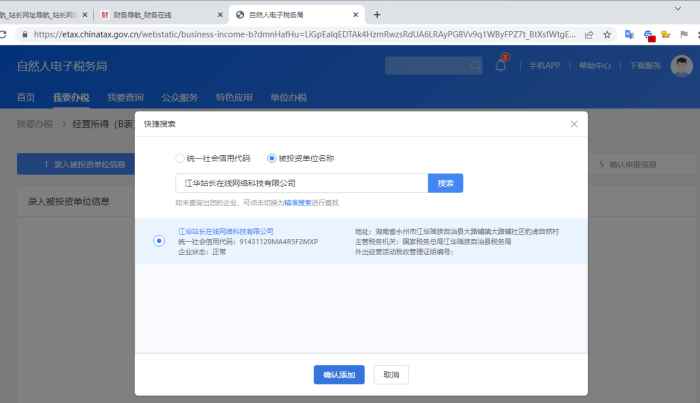Close the 快捷搜索 dialog with the X
Image resolution: width=700 pixels, height=403 pixels.
click(x=574, y=124)
